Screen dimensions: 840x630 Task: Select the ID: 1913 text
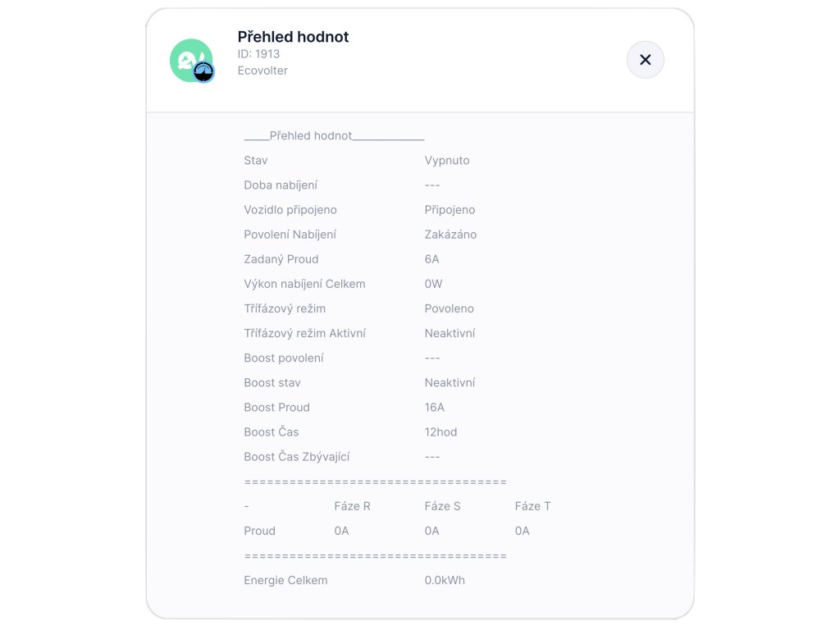258,54
